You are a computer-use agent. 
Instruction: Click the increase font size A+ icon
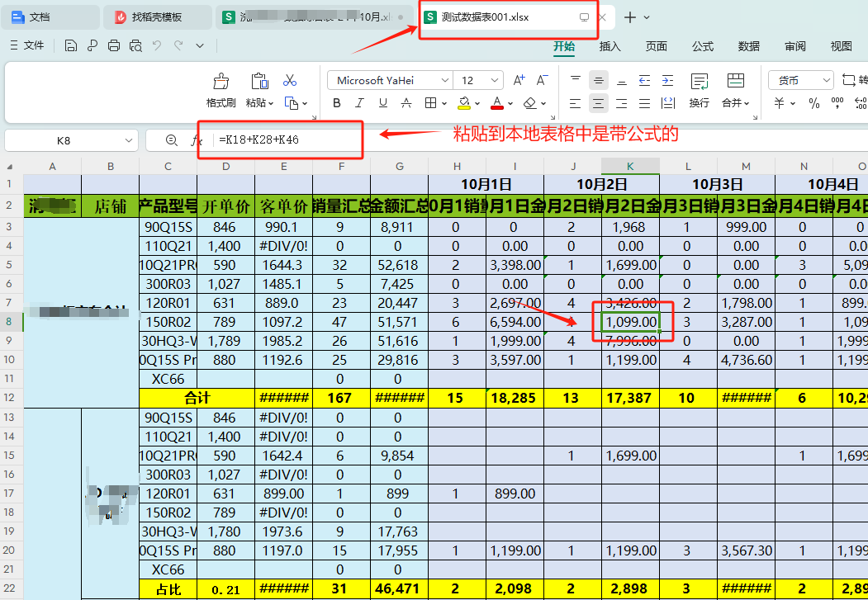[519, 80]
